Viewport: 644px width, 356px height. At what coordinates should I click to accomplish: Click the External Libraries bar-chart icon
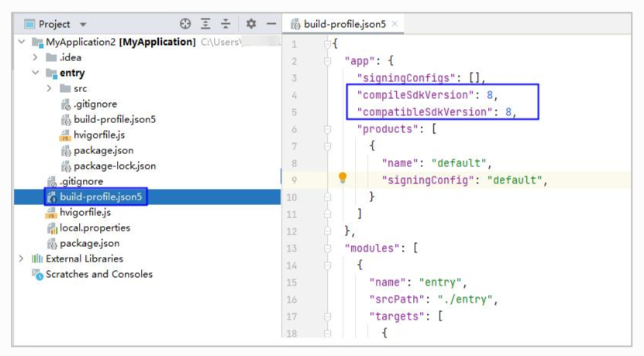tap(37, 258)
